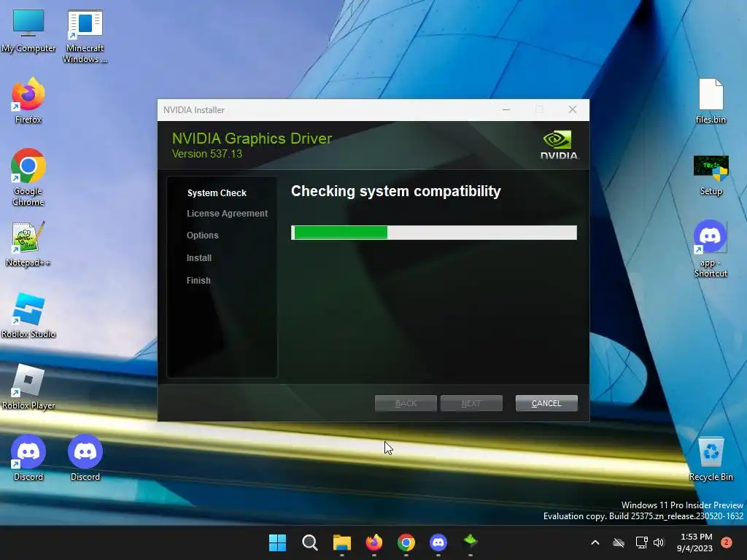Screen dimensions: 747x560
Task: Click the "NVIDIA Graphics Driver" title
Action: pos(252,138)
